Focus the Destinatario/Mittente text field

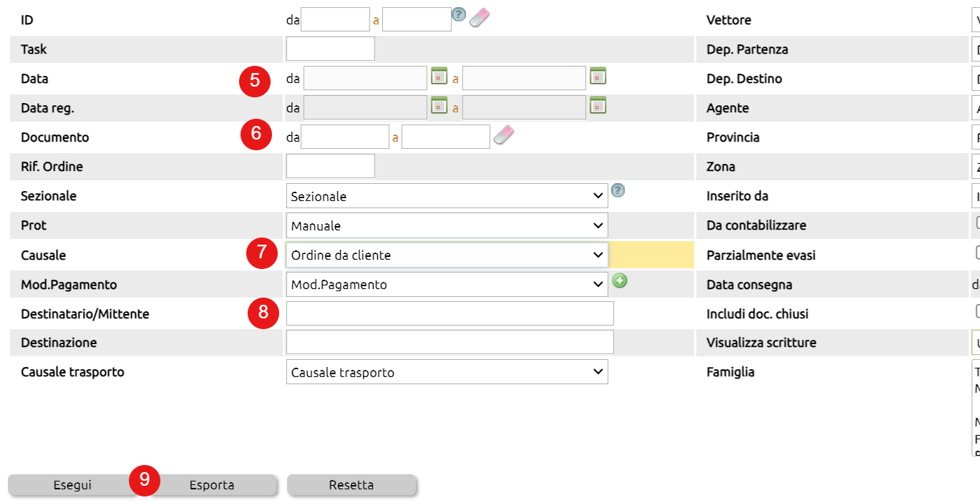pyautogui.click(x=450, y=313)
